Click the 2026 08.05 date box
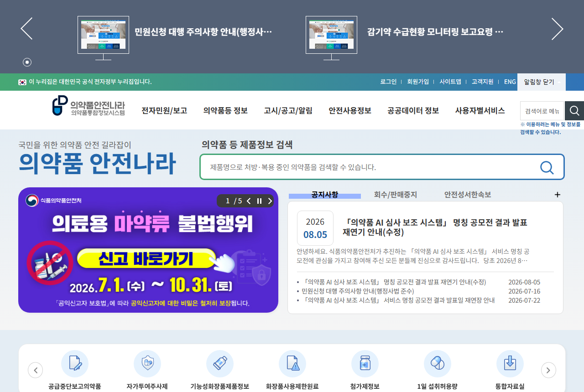 (x=315, y=228)
